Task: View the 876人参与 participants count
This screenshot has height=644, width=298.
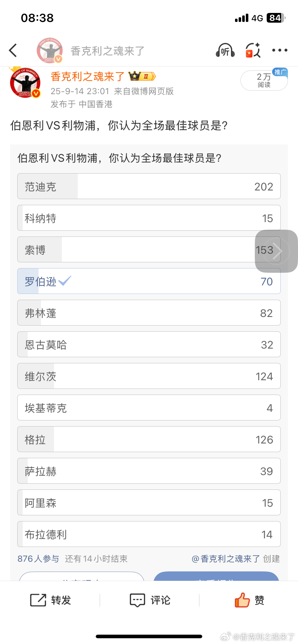Action: (38, 559)
